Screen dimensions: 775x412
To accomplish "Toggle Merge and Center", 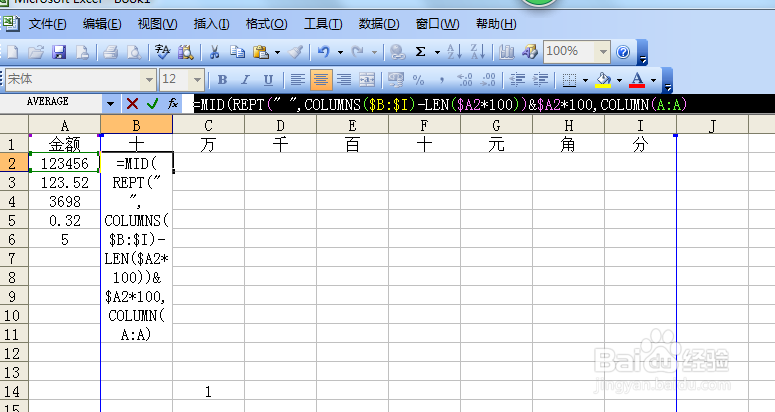I will [367, 80].
